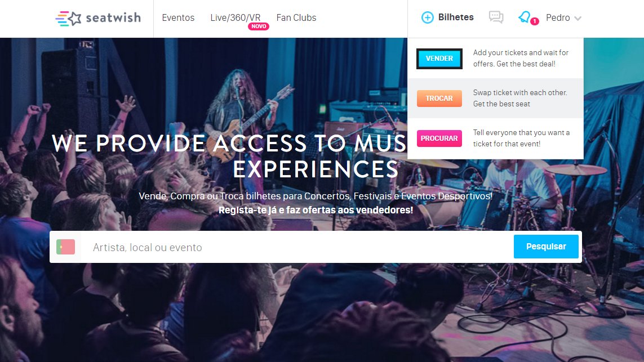Select the 'Swap ticket with each other' description

(x=520, y=98)
